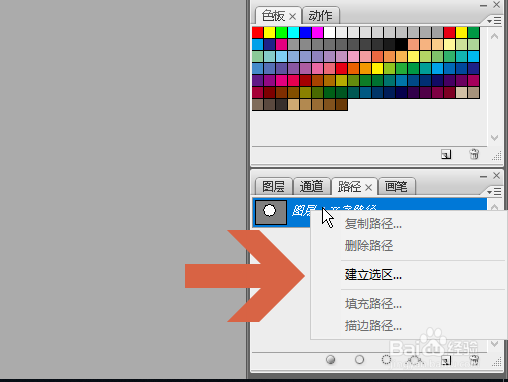Swatches panel scrollbar down arrow
This screenshot has width=508, height=382.
494,138
